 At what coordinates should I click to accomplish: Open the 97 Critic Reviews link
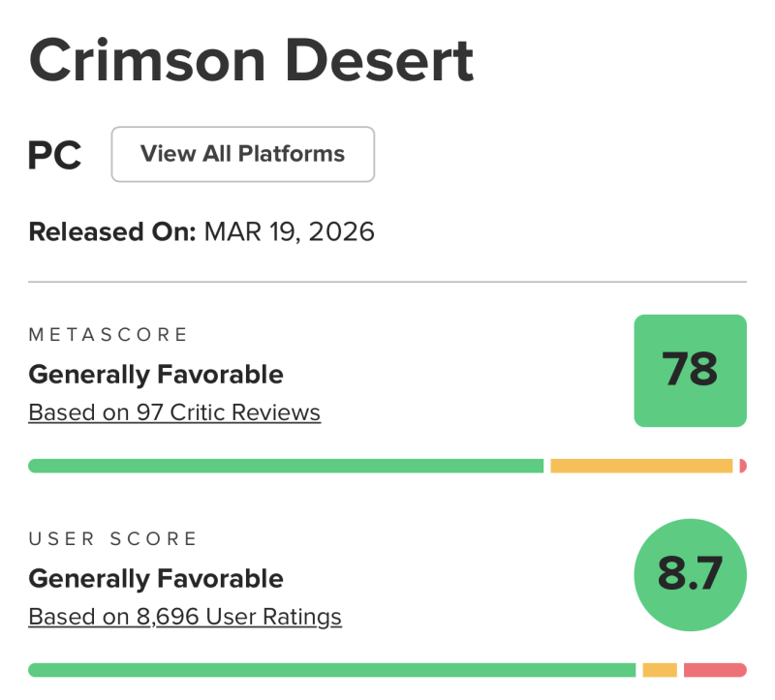(174, 412)
